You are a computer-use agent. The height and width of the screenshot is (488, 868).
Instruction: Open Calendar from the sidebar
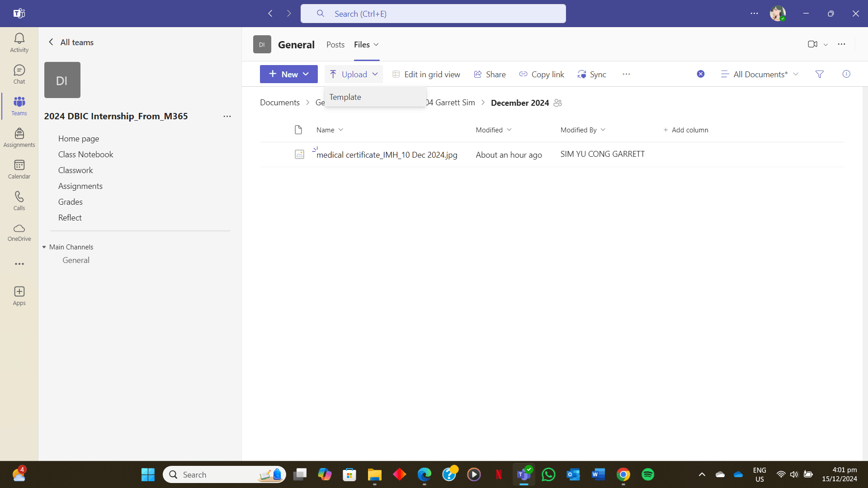19,169
